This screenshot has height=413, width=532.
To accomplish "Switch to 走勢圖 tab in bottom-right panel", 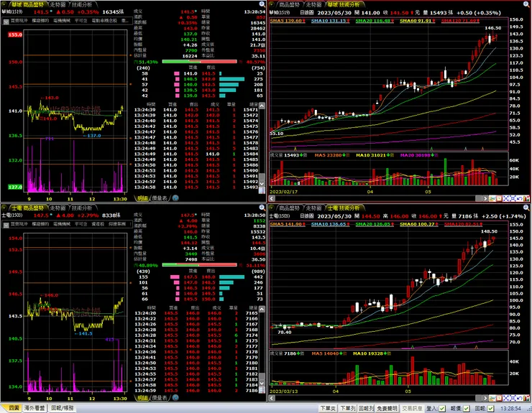I will [313, 208].
